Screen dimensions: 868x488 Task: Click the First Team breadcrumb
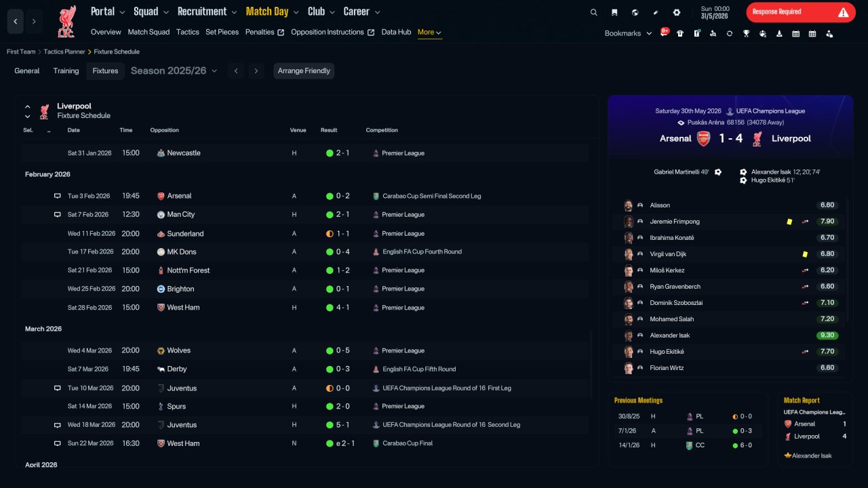(21, 52)
